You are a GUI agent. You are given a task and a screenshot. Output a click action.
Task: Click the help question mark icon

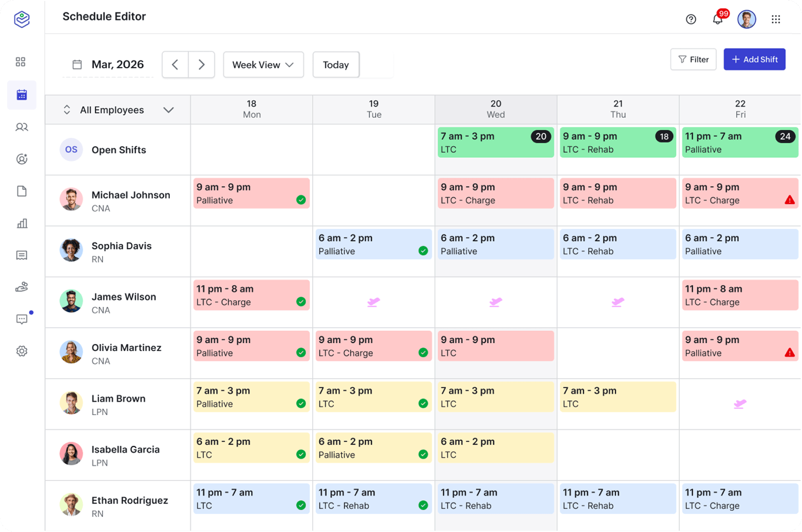[x=691, y=19]
